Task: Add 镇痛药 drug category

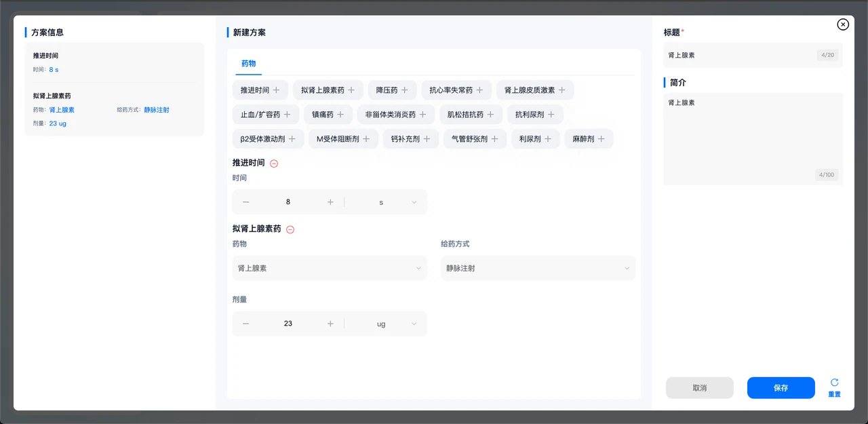Action: 328,115
